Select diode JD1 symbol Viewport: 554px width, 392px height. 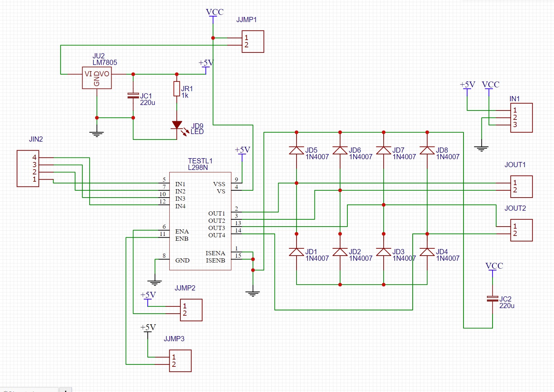297,252
